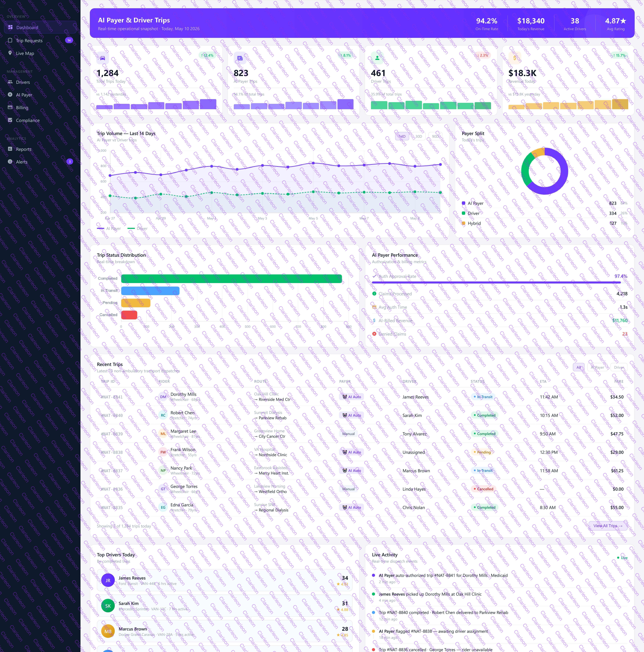Click the AI Payer sidebar icon
This screenshot has width=644, height=652.
pyautogui.click(x=10, y=95)
